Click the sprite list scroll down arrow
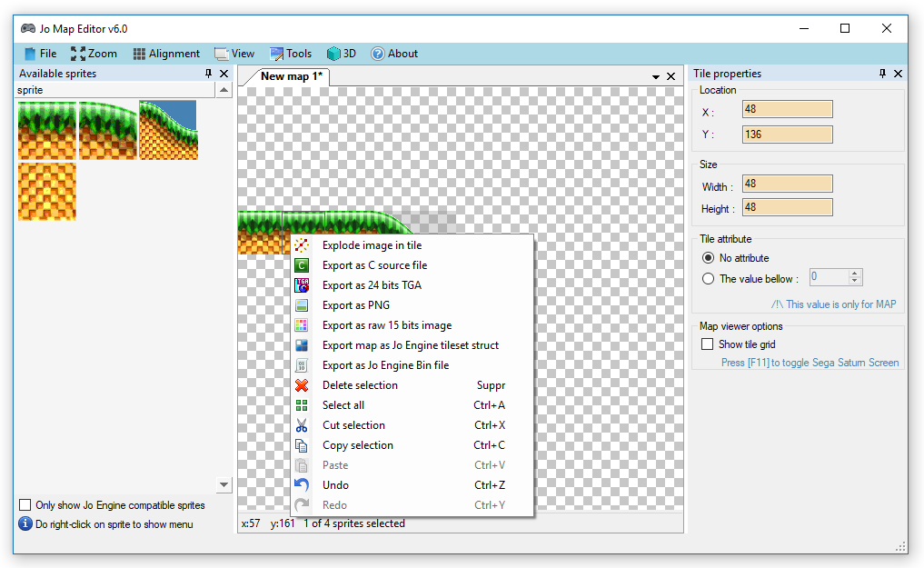 click(x=224, y=485)
